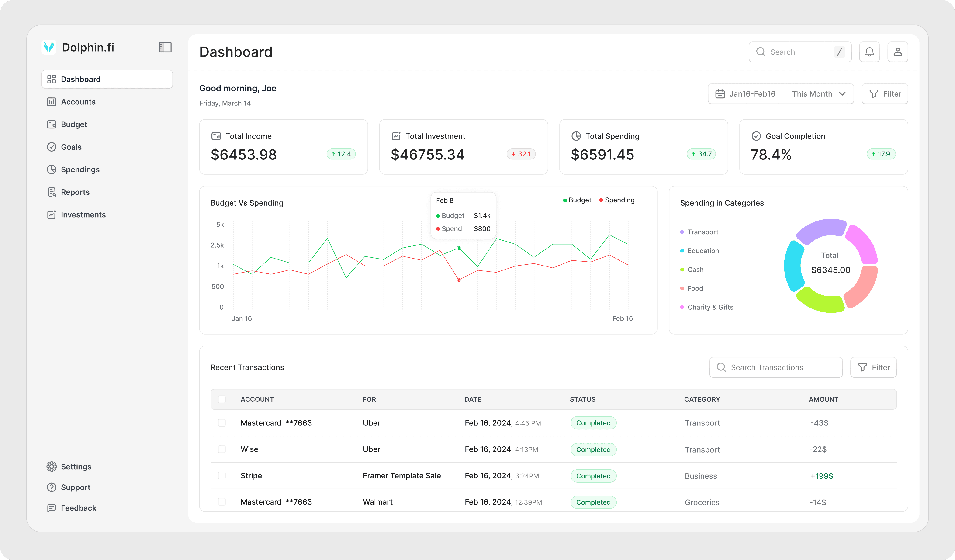
Task: Click the Total Spending pie icon
Action: point(576,136)
